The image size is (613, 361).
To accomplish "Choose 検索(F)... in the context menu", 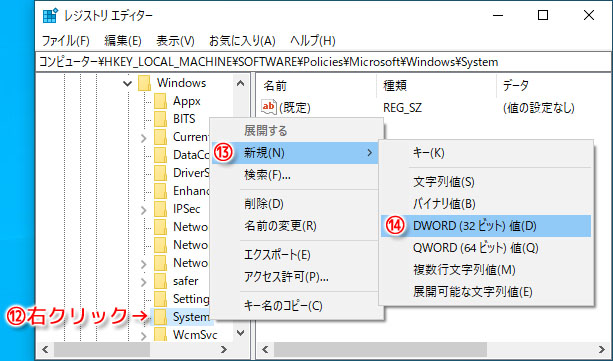I will [x=296, y=175].
